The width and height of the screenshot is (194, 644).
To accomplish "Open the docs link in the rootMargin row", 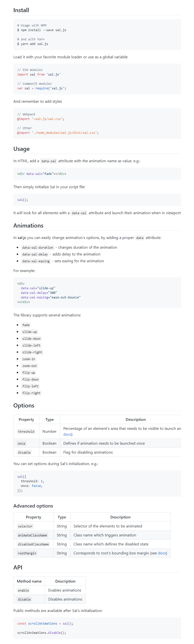I will pos(162,553).
